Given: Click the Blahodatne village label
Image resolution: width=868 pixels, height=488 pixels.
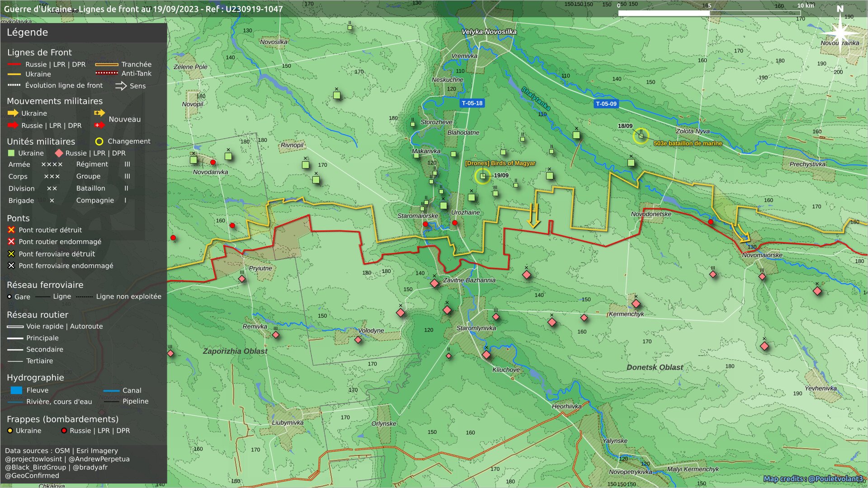Looking at the screenshot, I should 463,132.
